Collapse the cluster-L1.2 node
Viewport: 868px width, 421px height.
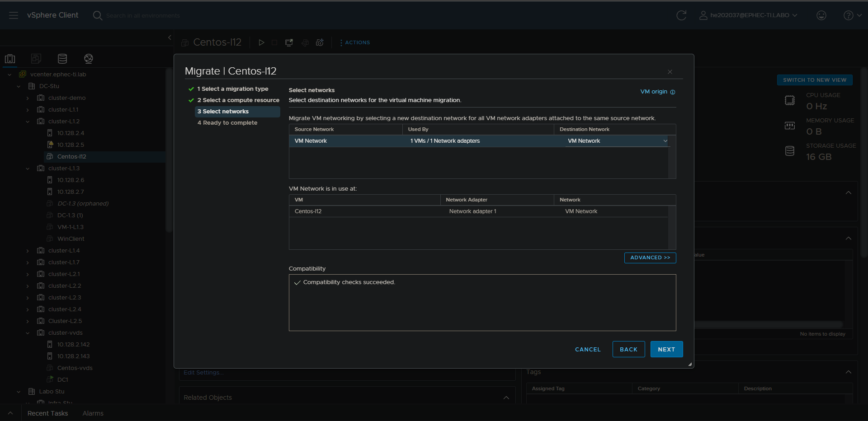point(28,122)
